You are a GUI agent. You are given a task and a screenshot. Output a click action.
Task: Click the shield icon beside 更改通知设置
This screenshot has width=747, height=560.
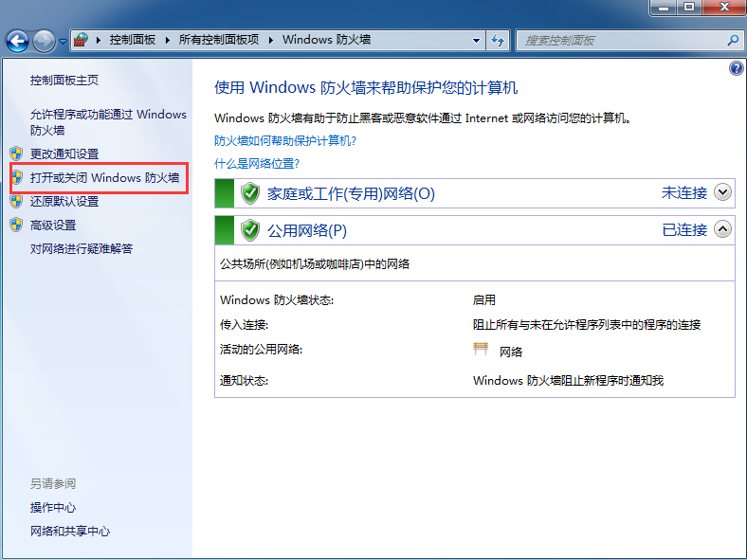[16, 154]
